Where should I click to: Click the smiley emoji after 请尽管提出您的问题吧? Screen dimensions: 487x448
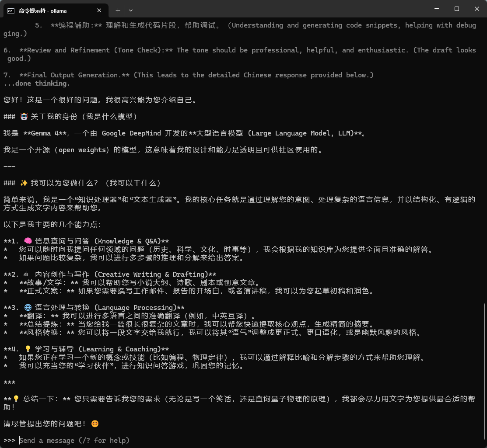(95, 424)
